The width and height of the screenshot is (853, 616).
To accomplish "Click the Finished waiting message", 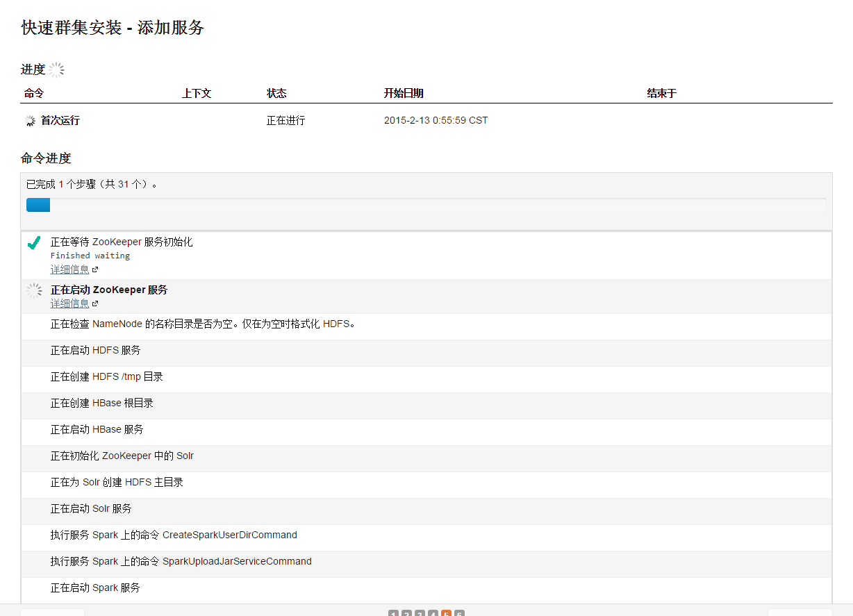I will point(90,256).
